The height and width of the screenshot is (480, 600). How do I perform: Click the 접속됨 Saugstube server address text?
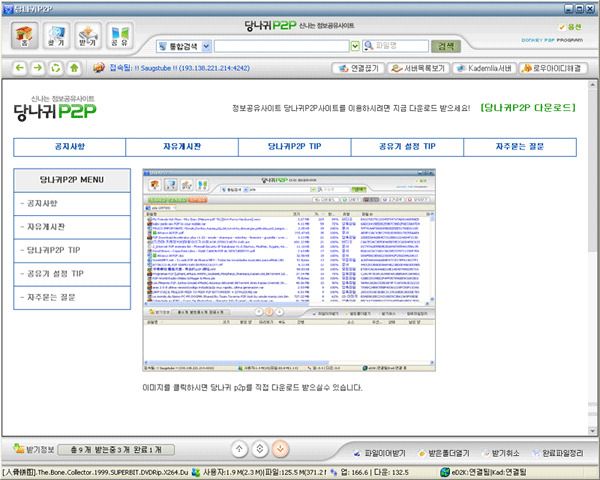[179, 68]
